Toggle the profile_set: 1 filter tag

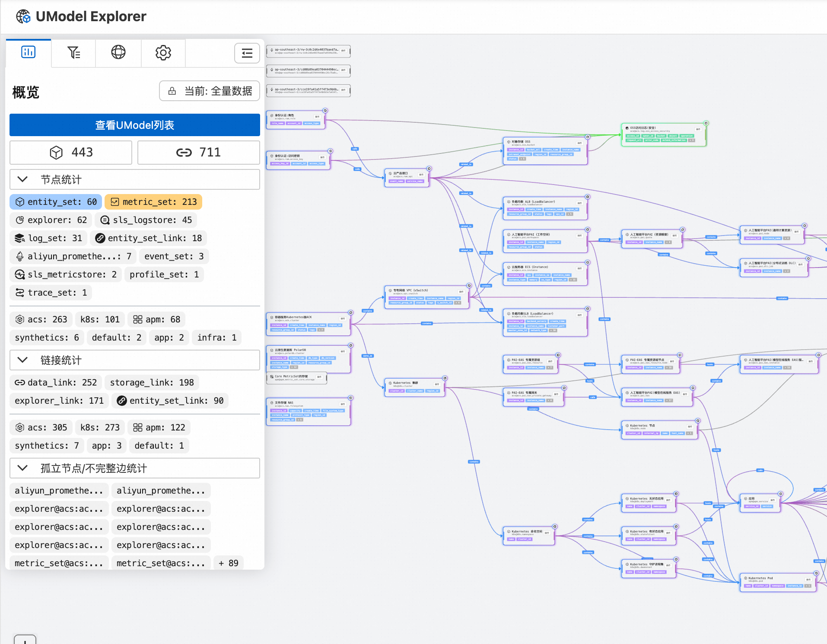[164, 274]
